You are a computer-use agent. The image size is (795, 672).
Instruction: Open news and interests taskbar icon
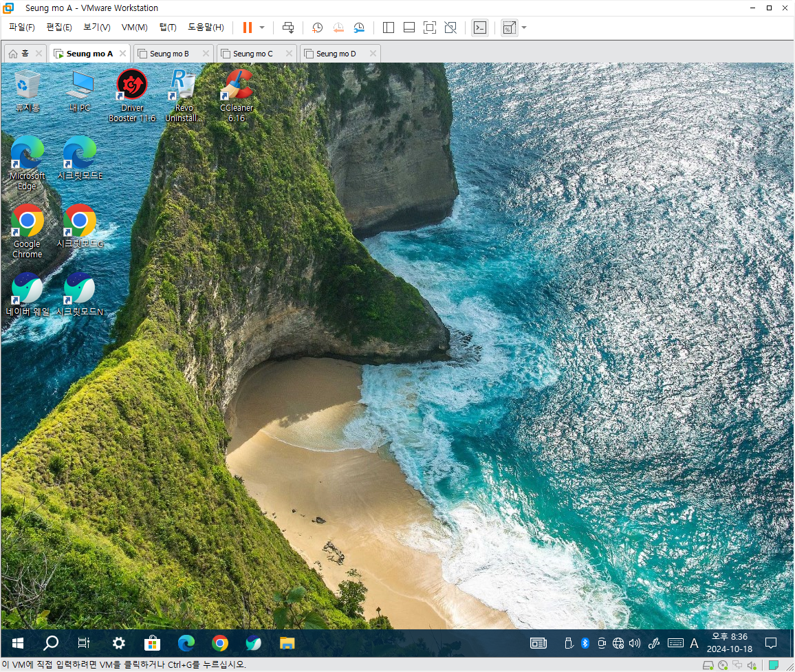pyautogui.click(x=538, y=643)
